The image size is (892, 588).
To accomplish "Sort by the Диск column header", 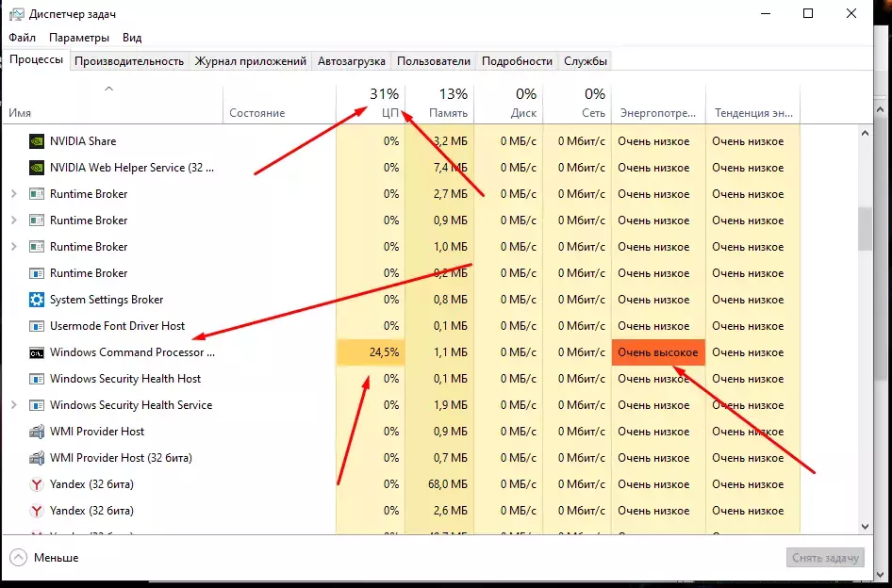I will click(508, 104).
